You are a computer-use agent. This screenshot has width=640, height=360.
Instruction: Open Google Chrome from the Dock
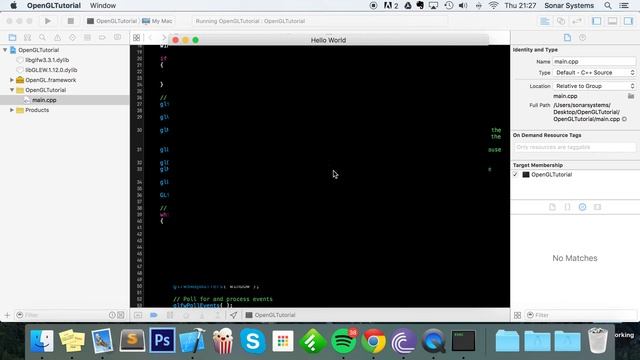coord(373,340)
